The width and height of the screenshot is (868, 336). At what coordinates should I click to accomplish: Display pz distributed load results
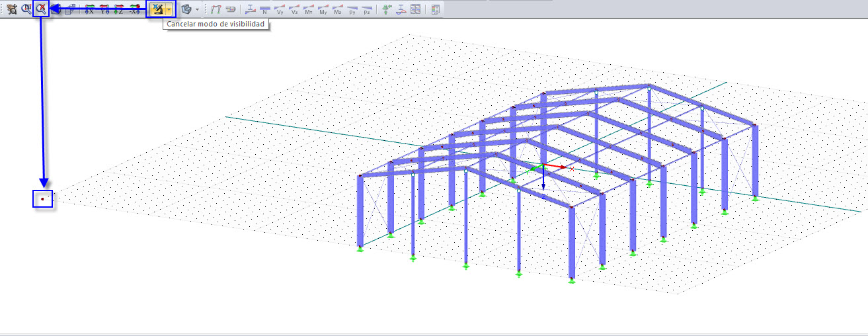click(x=367, y=9)
